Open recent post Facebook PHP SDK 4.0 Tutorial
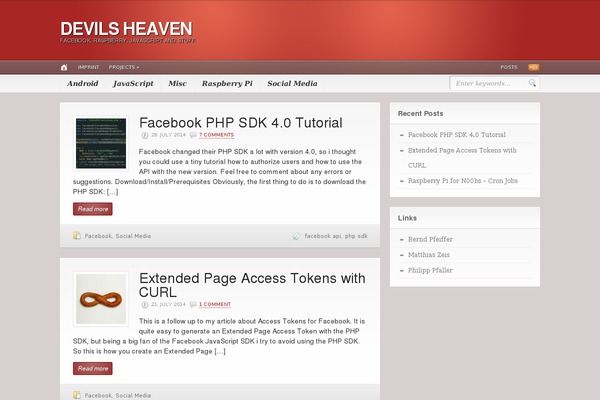 (457, 135)
